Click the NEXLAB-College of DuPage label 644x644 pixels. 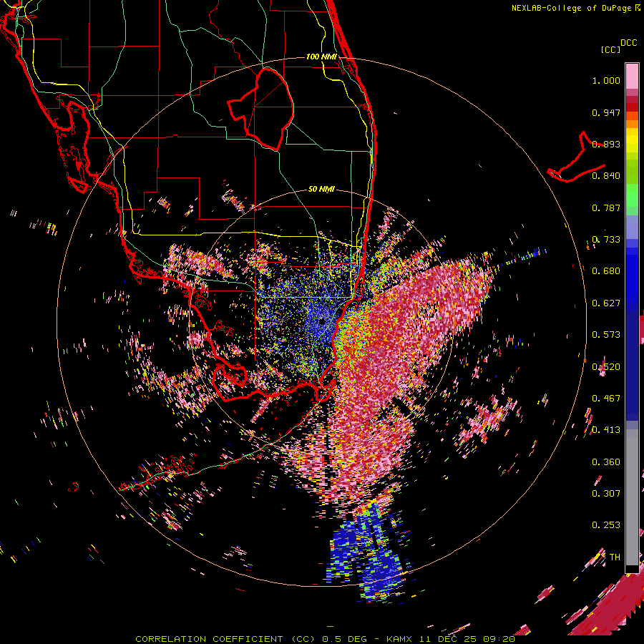point(571,8)
